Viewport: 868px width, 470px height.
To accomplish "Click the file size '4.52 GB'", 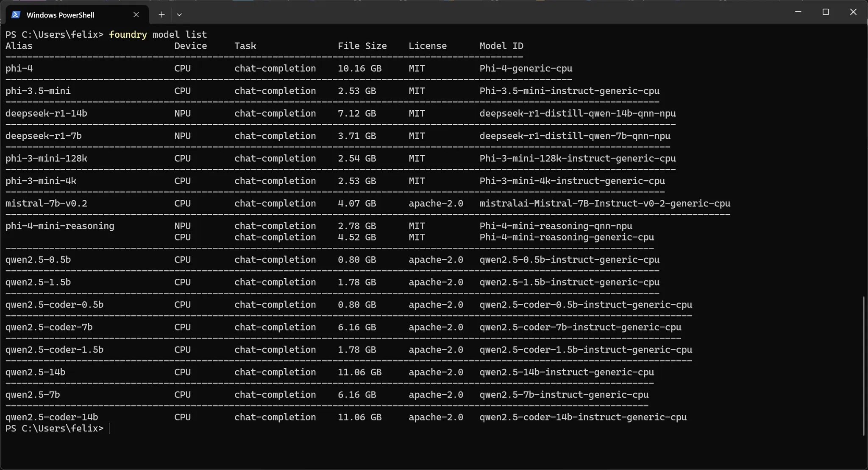I will coord(357,237).
